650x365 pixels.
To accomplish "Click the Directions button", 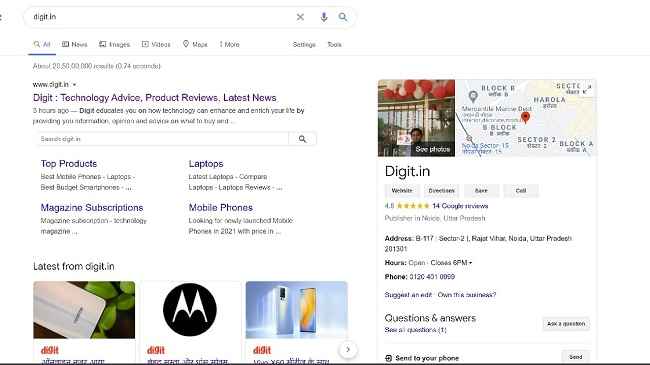I will tap(441, 191).
